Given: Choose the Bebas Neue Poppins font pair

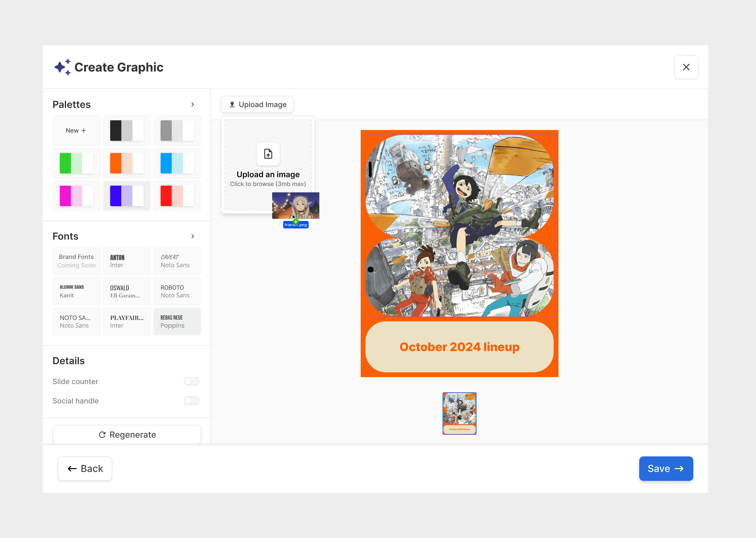Looking at the screenshot, I should click(177, 321).
